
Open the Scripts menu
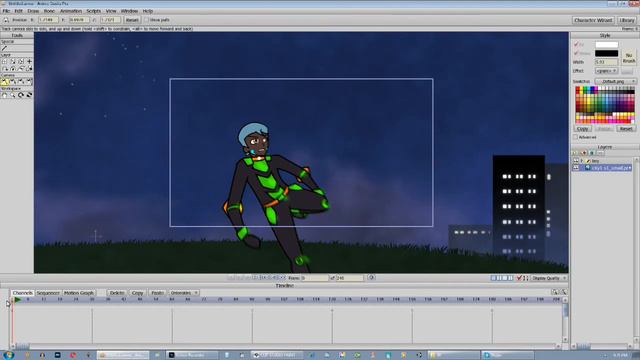coord(93,11)
